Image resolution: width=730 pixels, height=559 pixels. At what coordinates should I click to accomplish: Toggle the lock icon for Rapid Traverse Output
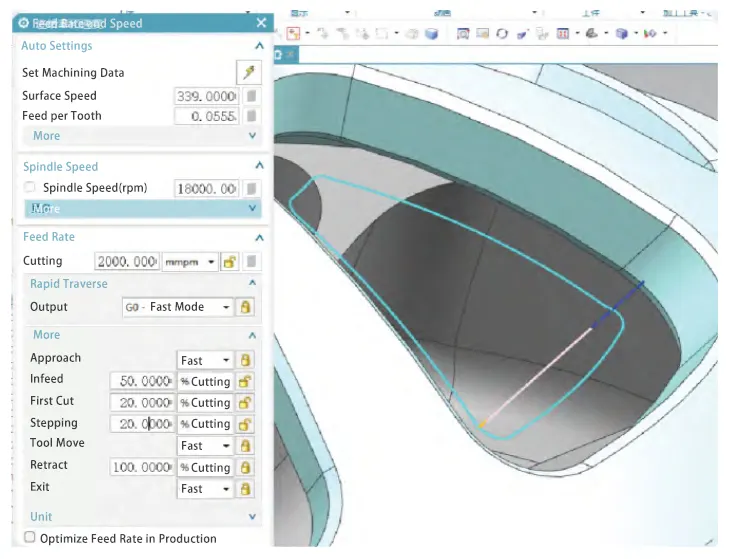(x=246, y=308)
